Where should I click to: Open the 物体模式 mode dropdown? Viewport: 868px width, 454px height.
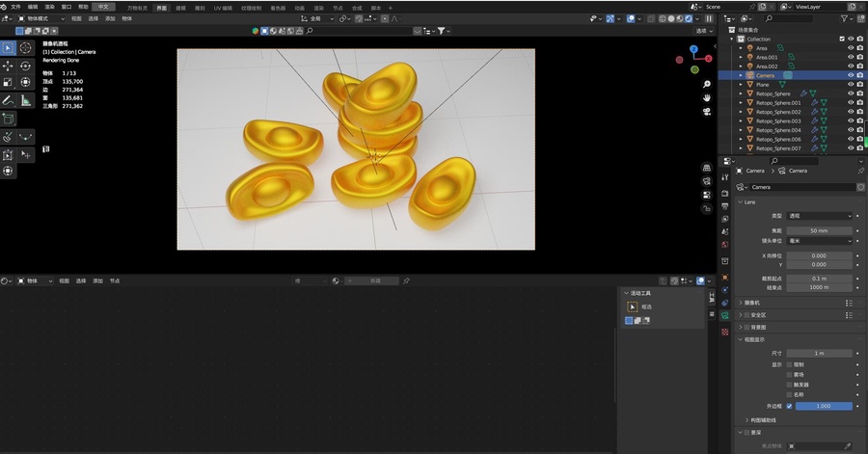41,18
